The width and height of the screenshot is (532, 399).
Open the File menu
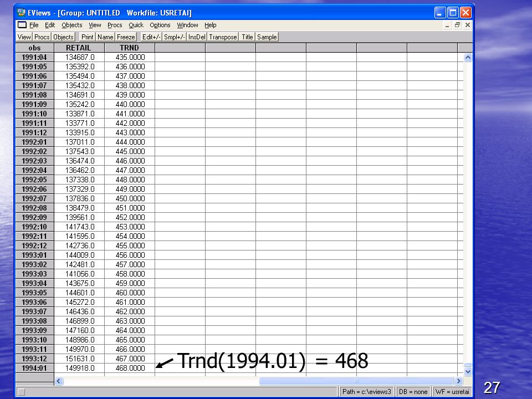click(x=34, y=25)
